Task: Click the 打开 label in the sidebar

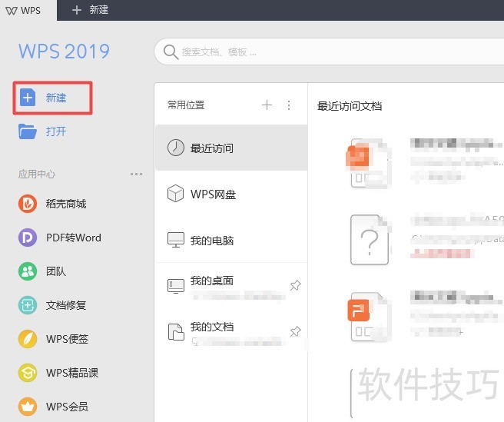Action: click(x=56, y=131)
